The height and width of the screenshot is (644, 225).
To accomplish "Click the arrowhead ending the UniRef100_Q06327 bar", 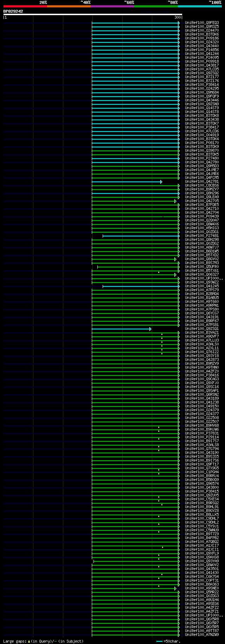I will point(175,275).
